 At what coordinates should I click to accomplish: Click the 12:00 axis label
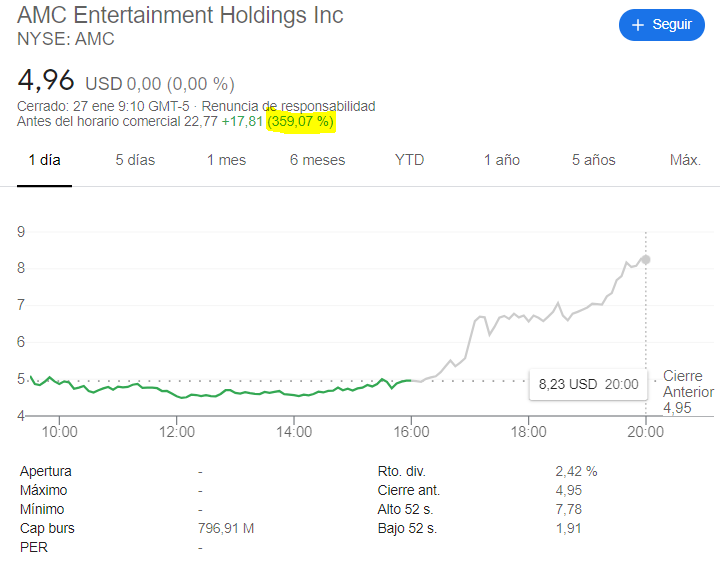pos(177,432)
